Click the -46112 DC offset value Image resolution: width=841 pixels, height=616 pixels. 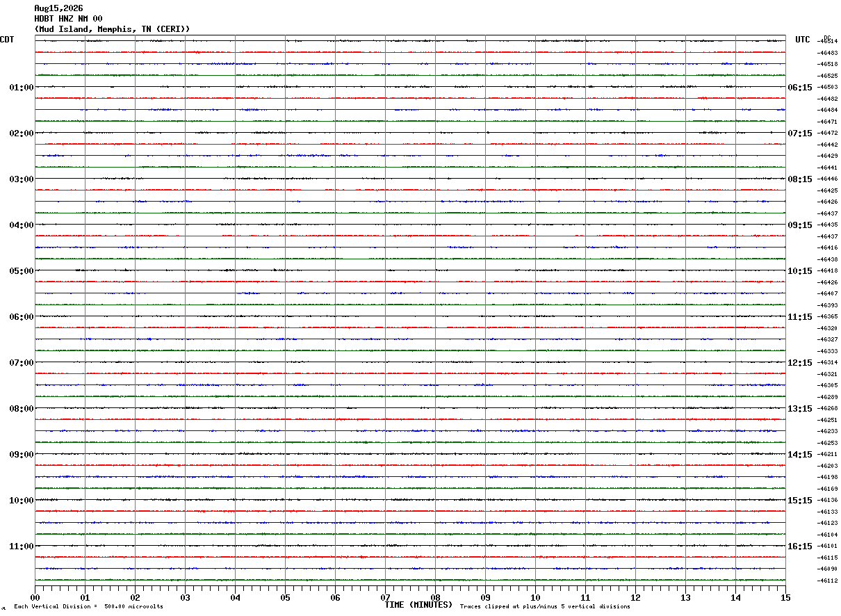pyautogui.click(x=828, y=581)
